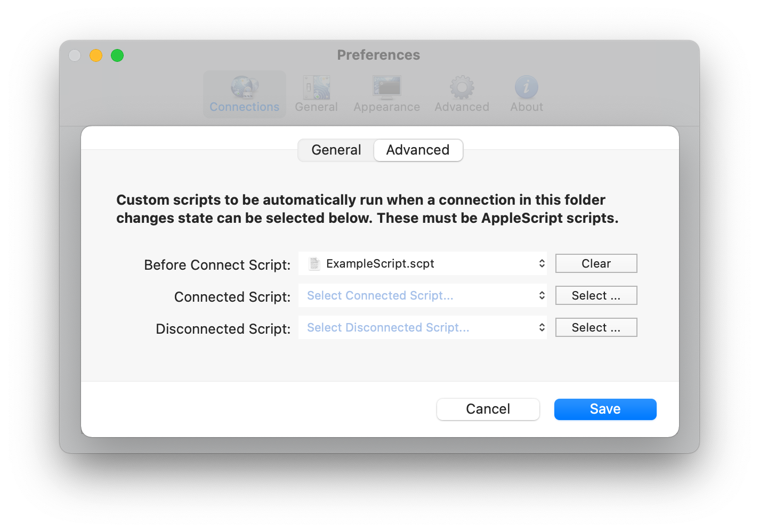Click the green zoom window button
Screen dimensions: 759x532
117,55
